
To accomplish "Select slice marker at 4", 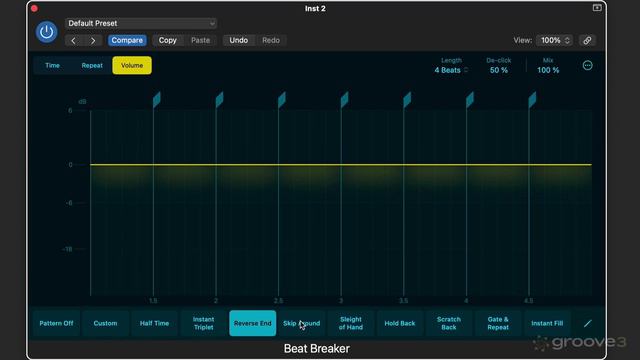I will 470,100.
